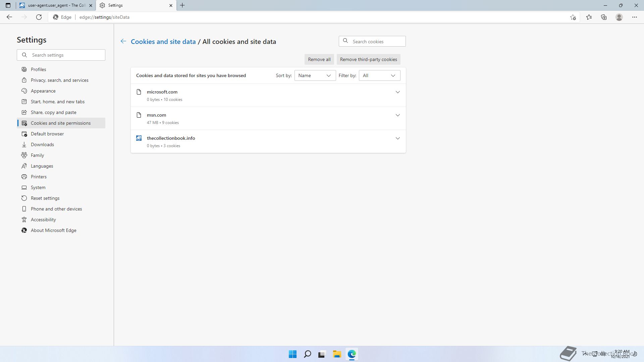Switch to the user-agent.user_agent tab
The width and height of the screenshot is (644, 362).
[56, 5]
